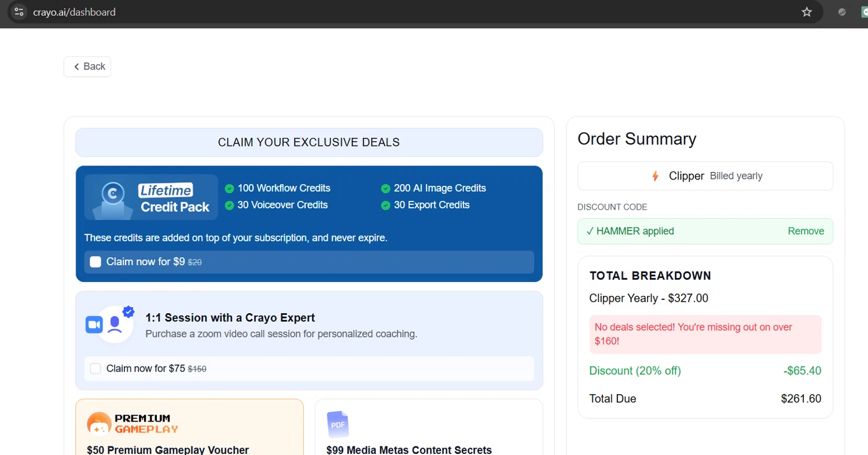Click the Claim Your Exclusive Deals banner
The width and height of the screenshot is (868, 455).
(309, 142)
